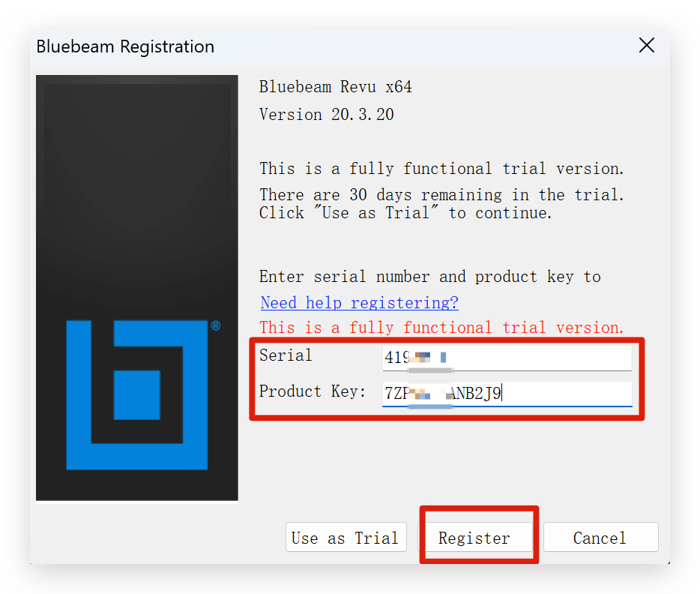The height and width of the screenshot is (594, 700).
Task: Focus the Product Key field
Action: pyautogui.click(x=507, y=394)
